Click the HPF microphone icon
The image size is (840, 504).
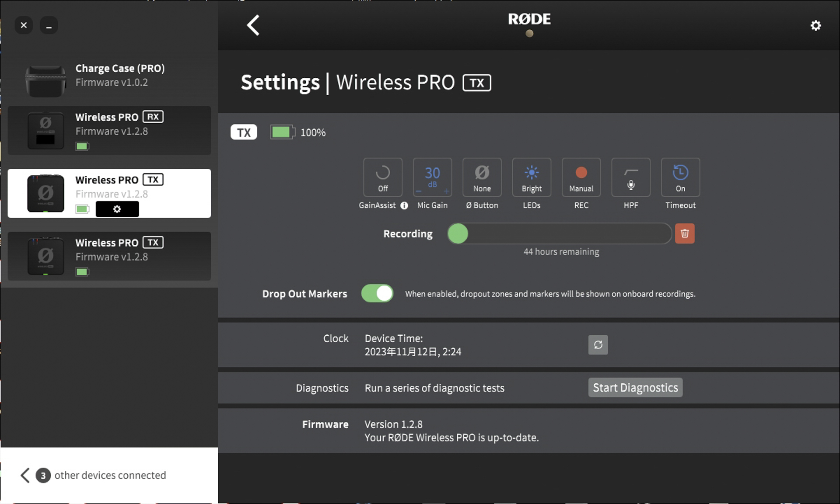click(630, 177)
